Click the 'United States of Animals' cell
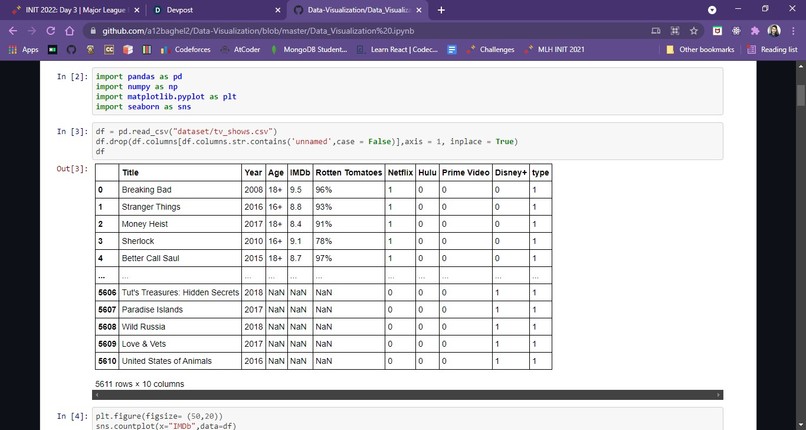This screenshot has height=430, width=806. [x=180, y=361]
